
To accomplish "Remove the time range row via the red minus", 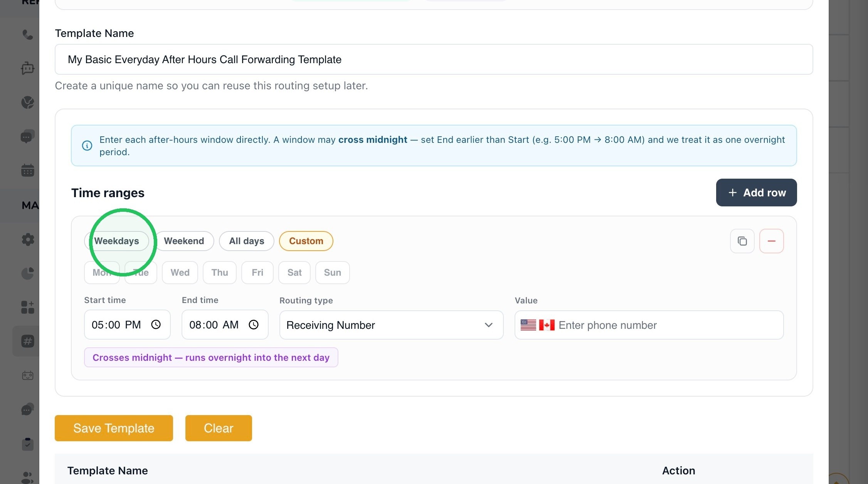I will click(x=771, y=241).
